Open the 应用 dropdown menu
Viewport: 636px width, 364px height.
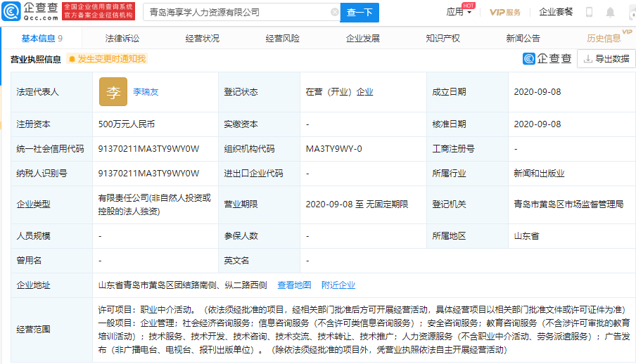click(x=459, y=12)
